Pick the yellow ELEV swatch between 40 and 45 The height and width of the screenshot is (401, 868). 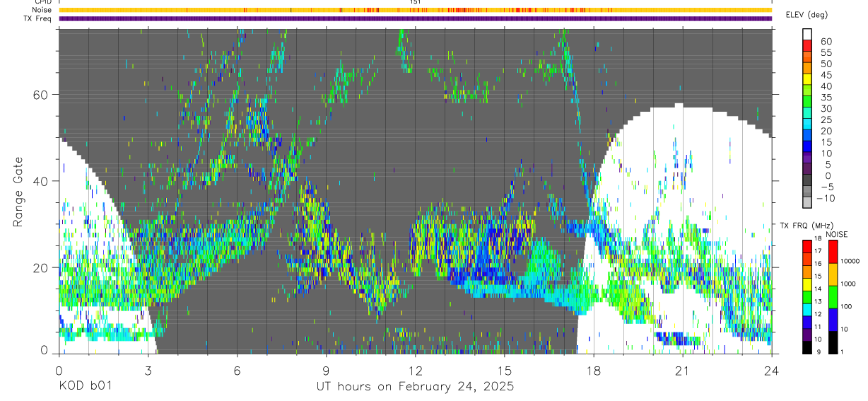pos(807,80)
